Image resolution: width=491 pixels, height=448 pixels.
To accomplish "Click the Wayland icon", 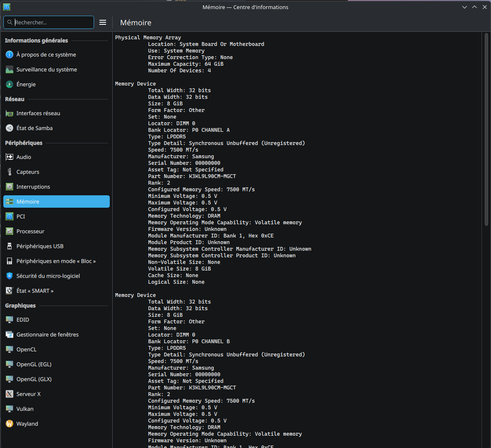I will click(x=9, y=424).
